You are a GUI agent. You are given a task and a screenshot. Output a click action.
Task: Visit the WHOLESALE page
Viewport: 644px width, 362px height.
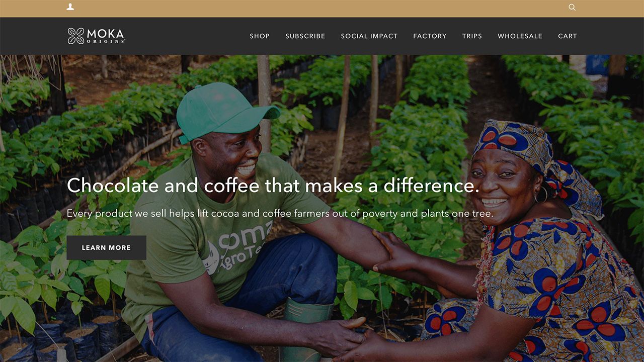click(520, 36)
